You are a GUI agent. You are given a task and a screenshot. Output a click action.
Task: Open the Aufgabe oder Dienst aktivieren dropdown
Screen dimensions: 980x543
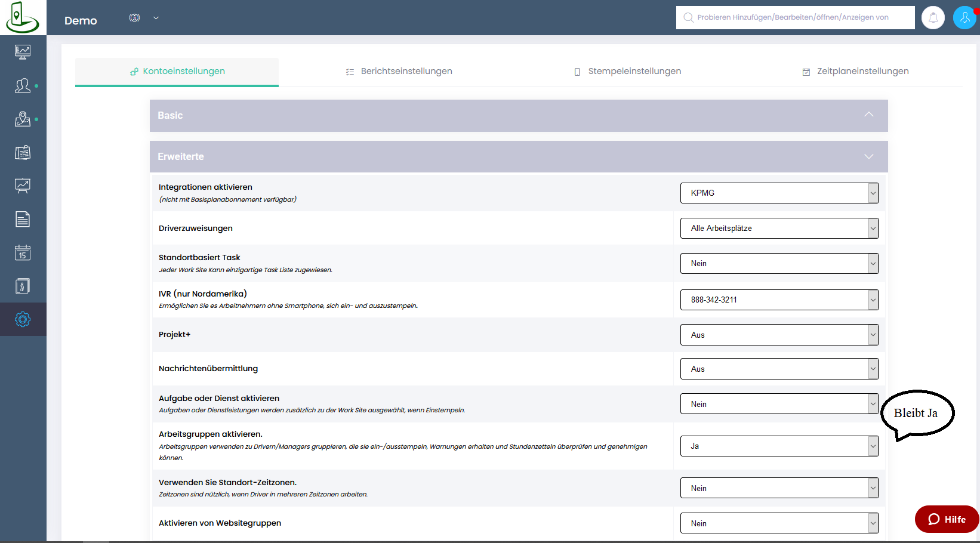coord(779,404)
